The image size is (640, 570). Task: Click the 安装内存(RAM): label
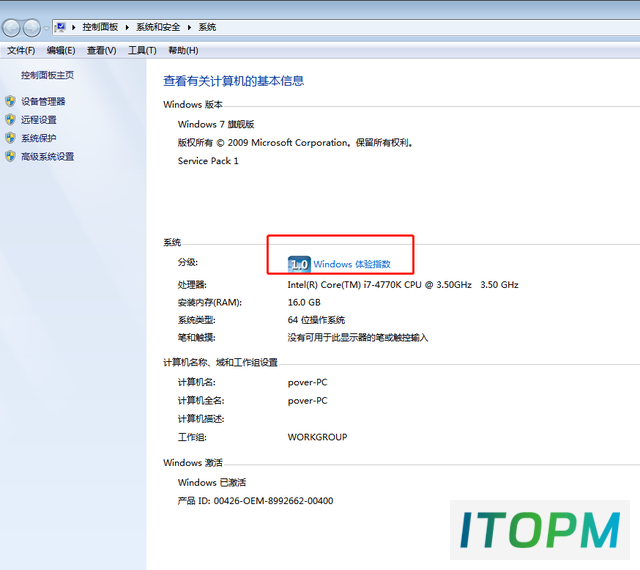[209, 303]
